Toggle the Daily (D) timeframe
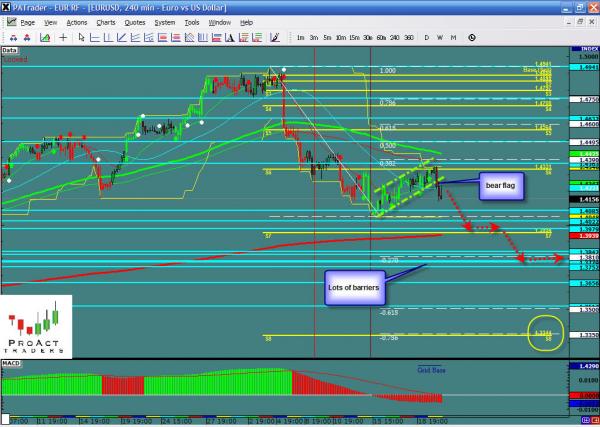The height and width of the screenshot is (427, 600). pos(427,37)
